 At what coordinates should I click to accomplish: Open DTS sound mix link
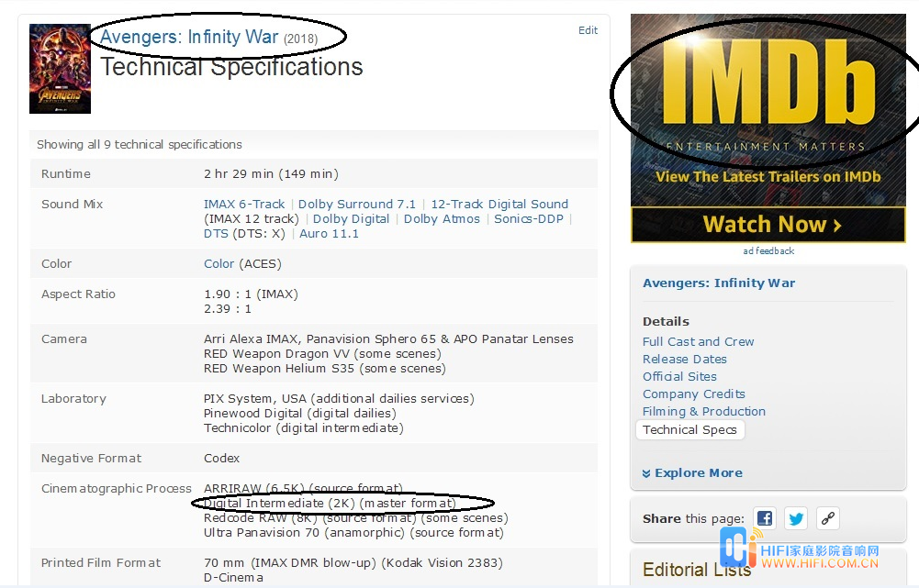point(216,234)
